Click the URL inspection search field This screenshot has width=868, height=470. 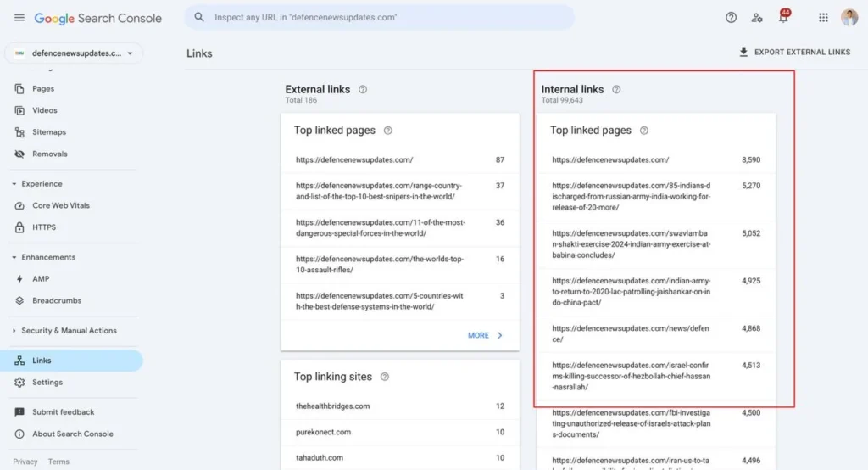pyautogui.click(x=380, y=17)
